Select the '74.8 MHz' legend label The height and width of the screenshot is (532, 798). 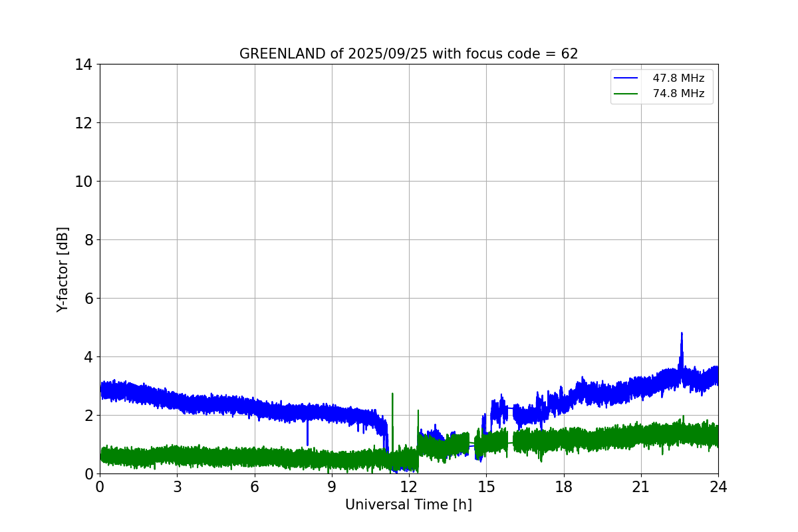click(x=678, y=94)
